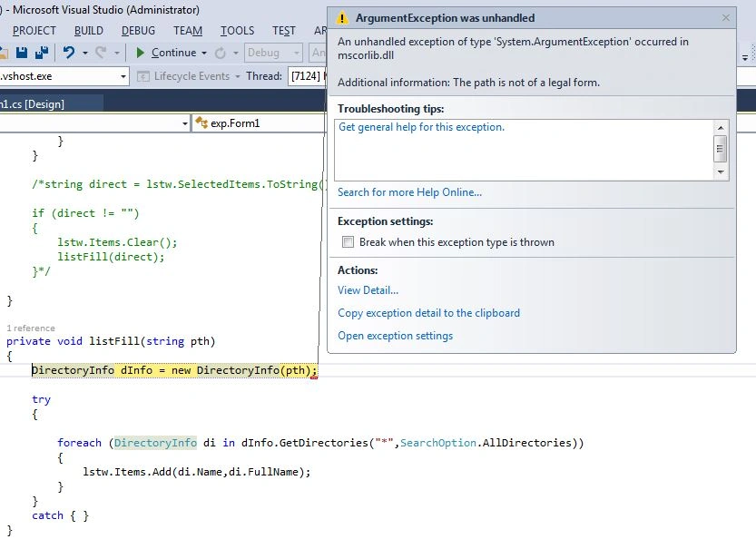Open the BUILD menu
Screen dimensions: 756x539
point(89,31)
